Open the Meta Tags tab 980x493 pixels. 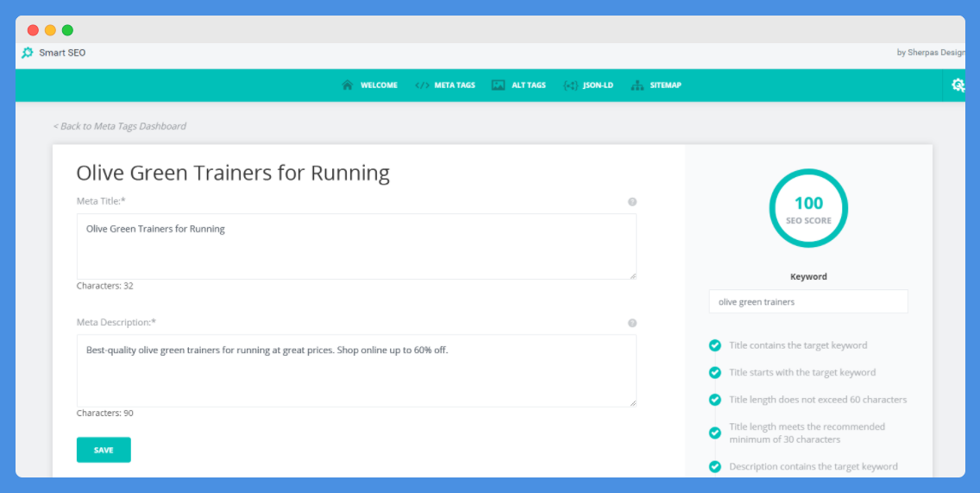tap(445, 85)
